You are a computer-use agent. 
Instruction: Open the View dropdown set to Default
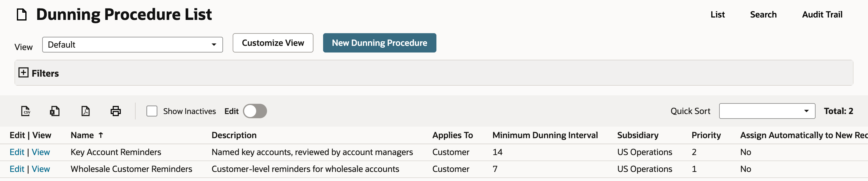(132, 44)
